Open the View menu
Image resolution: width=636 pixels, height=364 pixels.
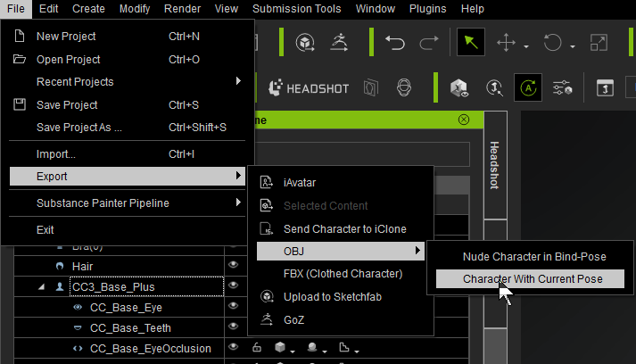(x=227, y=9)
